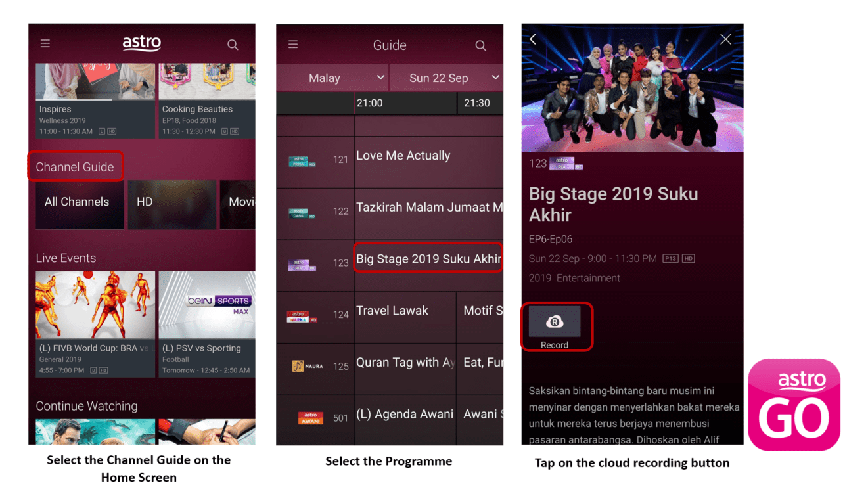Image resolution: width=868 pixels, height=494 pixels.
Task: Open the FIVB World Cup live event thumbnail
Action: (x=95, y=324)
